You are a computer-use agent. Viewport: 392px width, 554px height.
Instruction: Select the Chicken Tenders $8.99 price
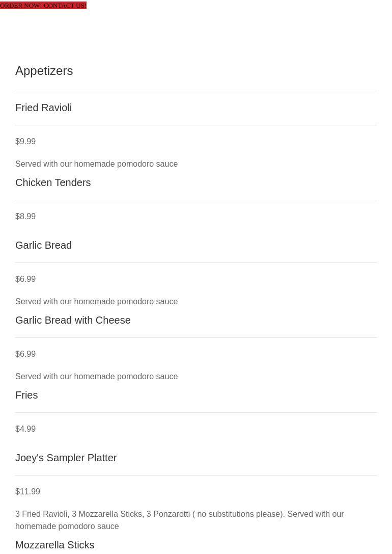25,216
